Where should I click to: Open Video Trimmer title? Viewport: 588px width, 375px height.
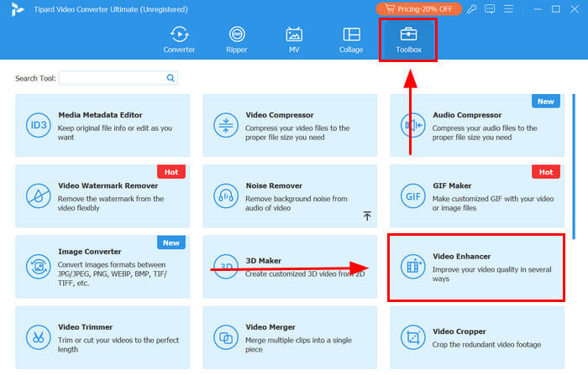point(85,327)
